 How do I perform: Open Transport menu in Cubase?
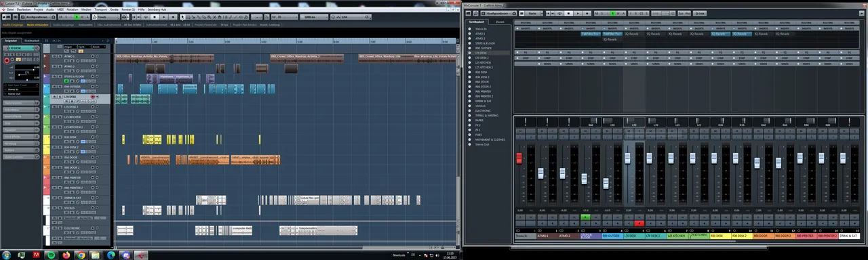tap(100, 9)
